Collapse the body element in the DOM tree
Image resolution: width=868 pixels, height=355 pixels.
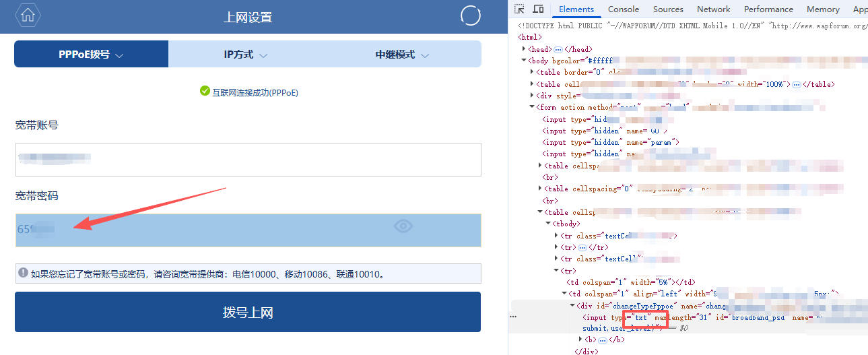[525, 61]
